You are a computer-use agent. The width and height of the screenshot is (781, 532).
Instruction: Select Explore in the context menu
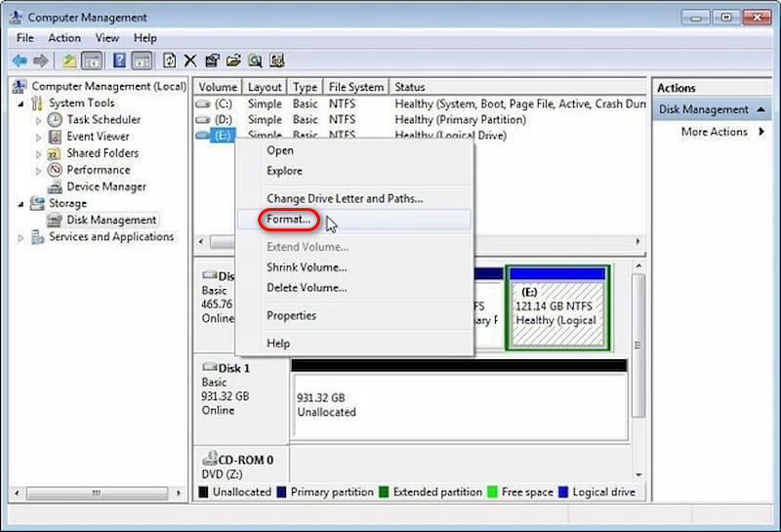(354, 171)
